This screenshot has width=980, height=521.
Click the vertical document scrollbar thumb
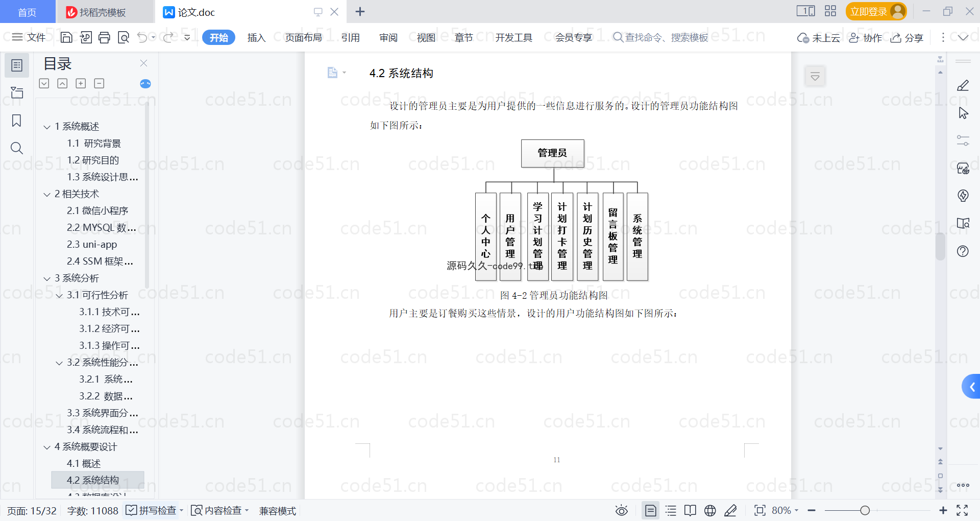pos(940,246)
